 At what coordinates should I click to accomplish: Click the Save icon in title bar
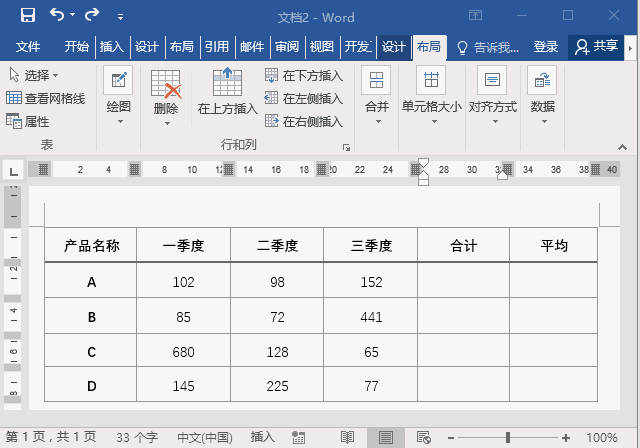coord(27,15)
